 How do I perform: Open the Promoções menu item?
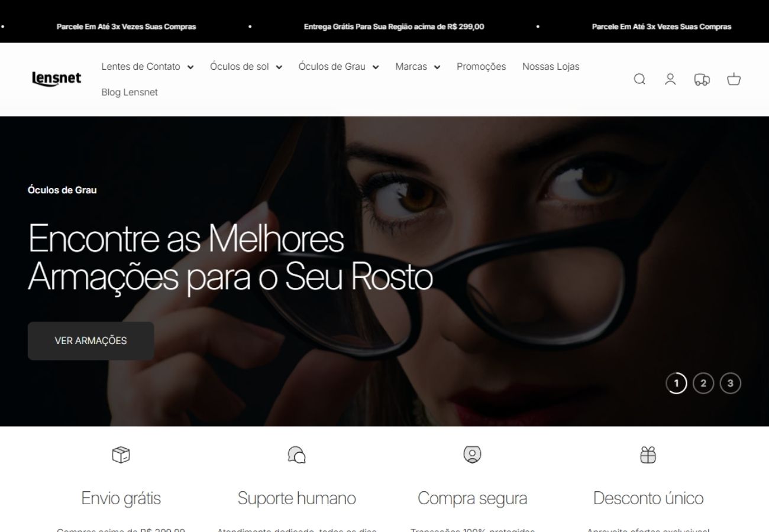tap(482, 67)
